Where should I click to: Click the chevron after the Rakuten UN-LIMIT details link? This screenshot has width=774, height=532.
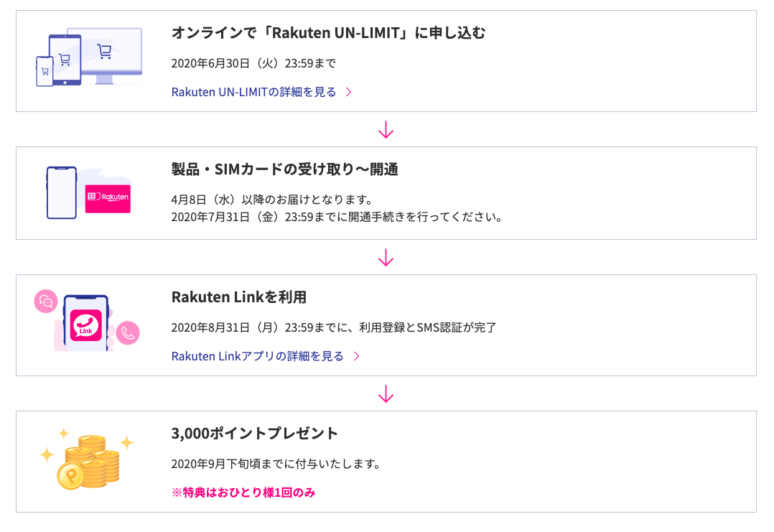click(348, 93)
